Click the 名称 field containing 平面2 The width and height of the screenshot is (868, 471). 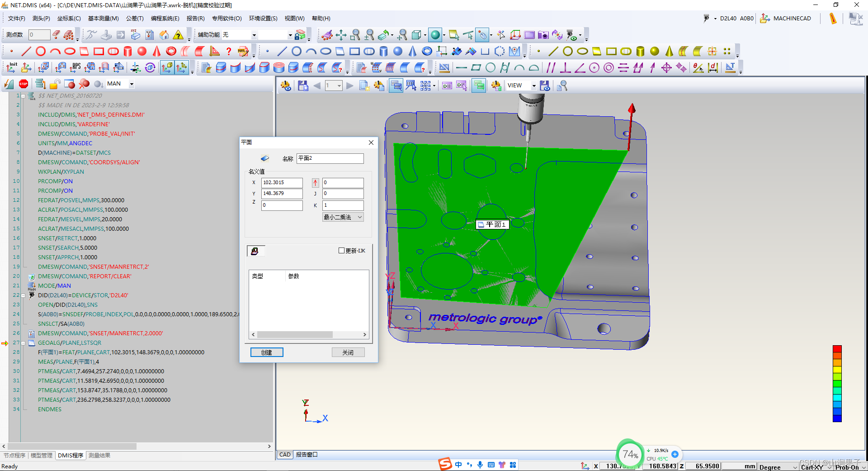[330, 158]
